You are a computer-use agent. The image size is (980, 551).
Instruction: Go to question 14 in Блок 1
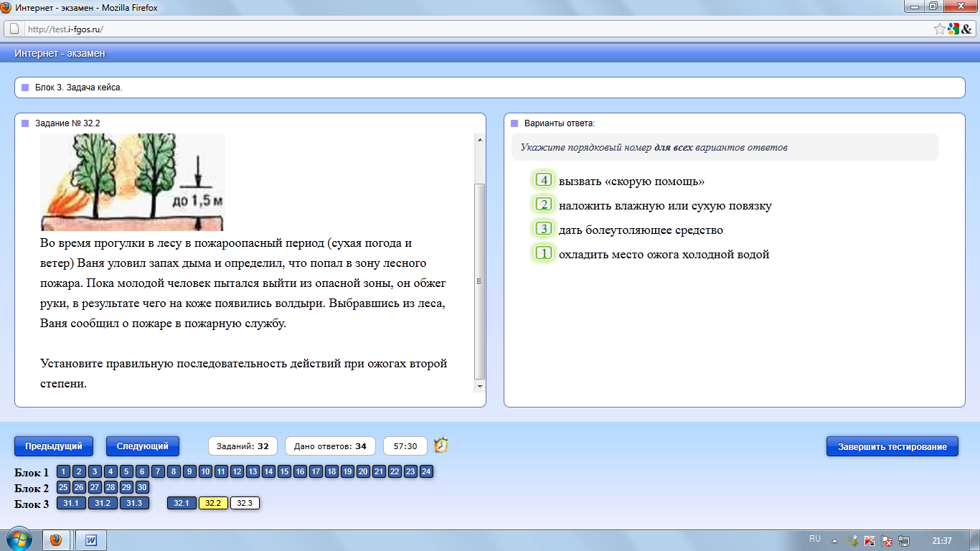tap(268, 471)
